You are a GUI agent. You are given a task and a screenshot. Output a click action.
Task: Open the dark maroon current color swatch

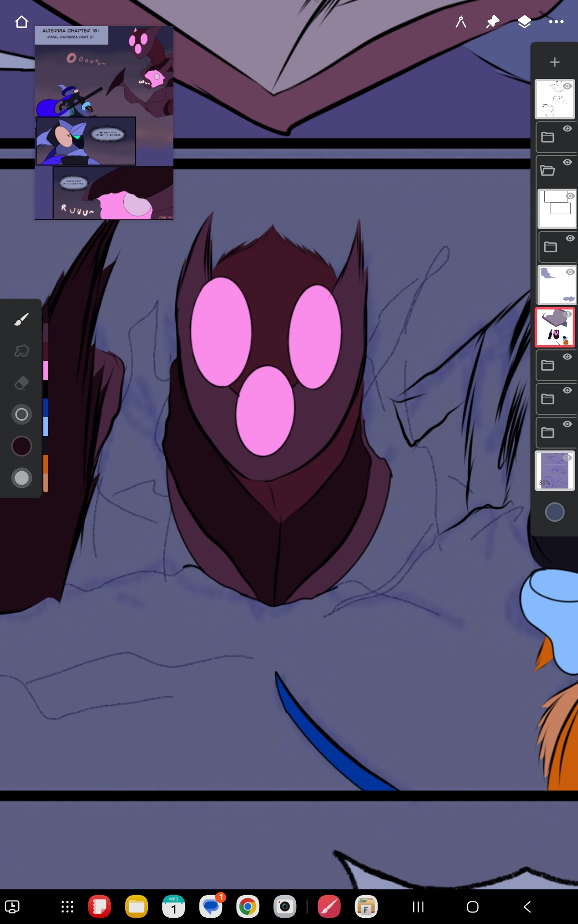22,446
